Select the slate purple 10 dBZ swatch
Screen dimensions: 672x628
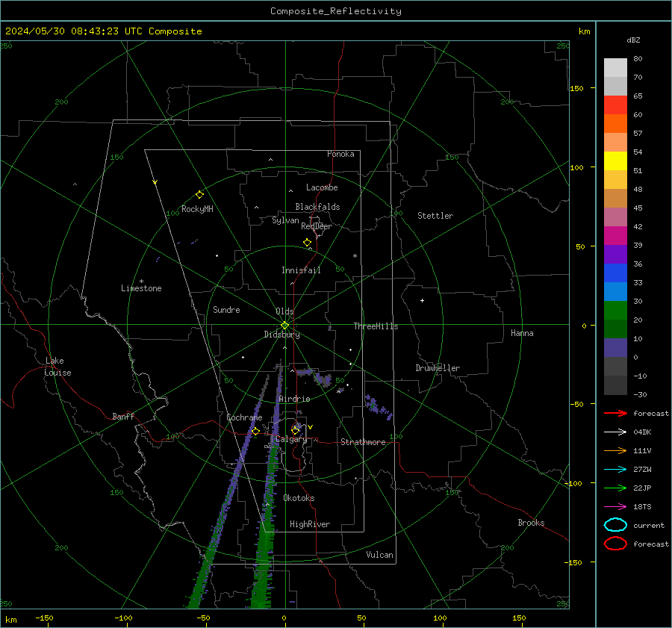click(x=615, y=347)
